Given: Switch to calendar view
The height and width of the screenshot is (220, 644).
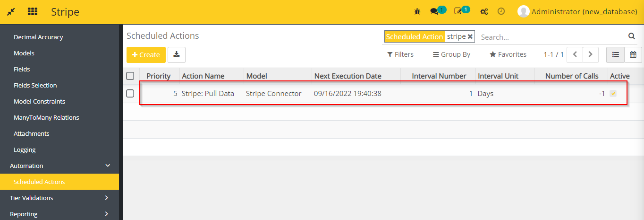Looking at the screenshot, I should (633, 54).
